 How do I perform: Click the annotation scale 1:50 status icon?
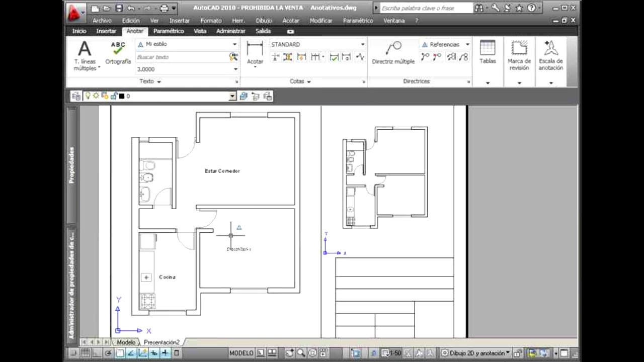391,353
